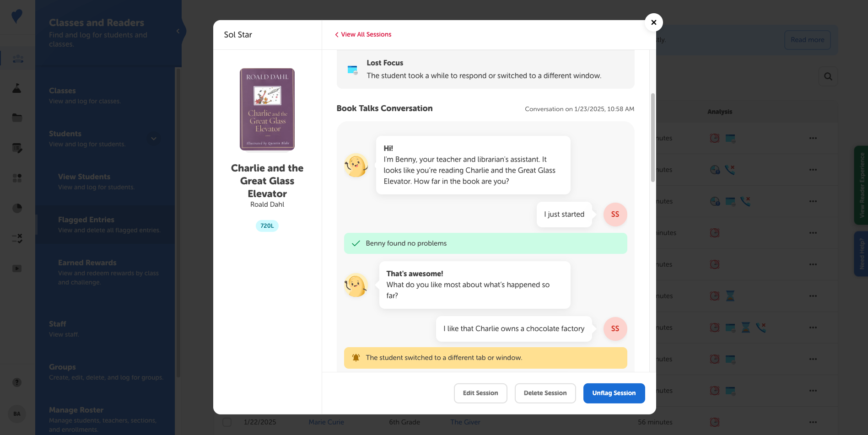The width and height of the screenshot is (868, 435).
Task: Click the Unflag Session button
Action: (x=614, y=393)
